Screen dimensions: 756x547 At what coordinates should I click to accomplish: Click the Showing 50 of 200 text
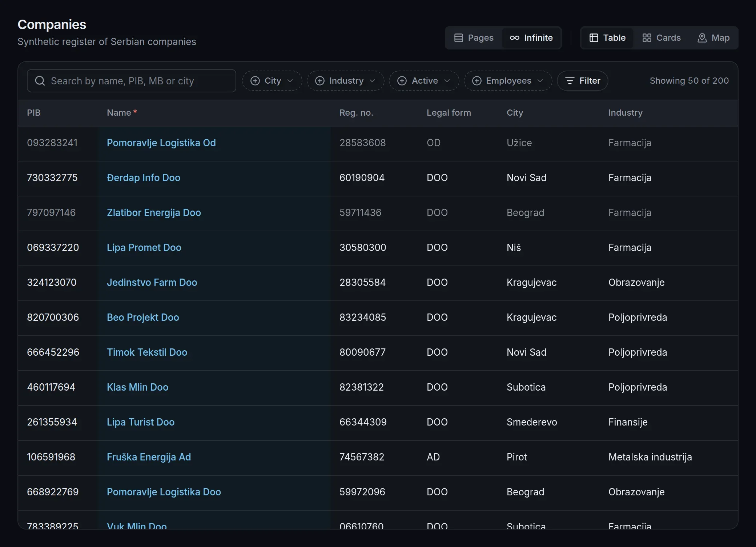[689, 81]
